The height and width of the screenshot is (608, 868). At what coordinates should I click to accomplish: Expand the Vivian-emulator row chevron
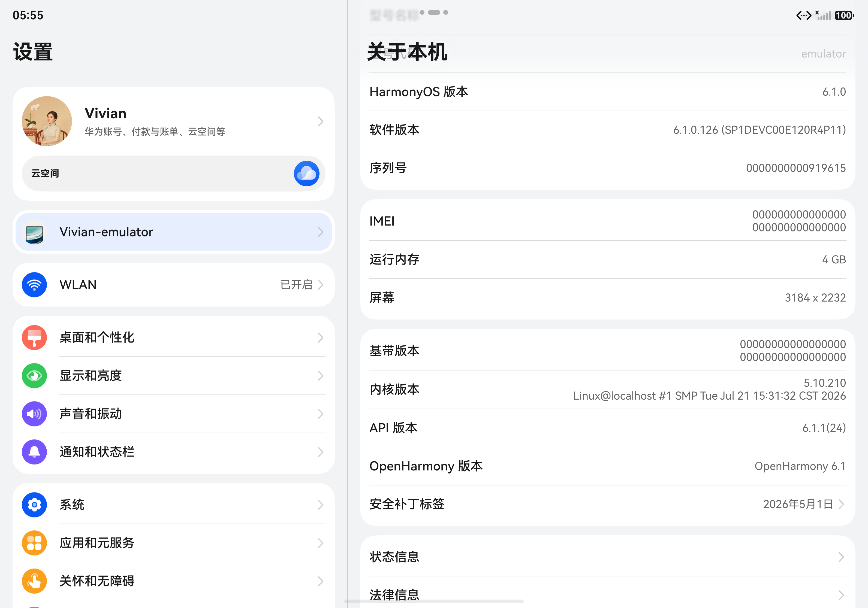321,232
